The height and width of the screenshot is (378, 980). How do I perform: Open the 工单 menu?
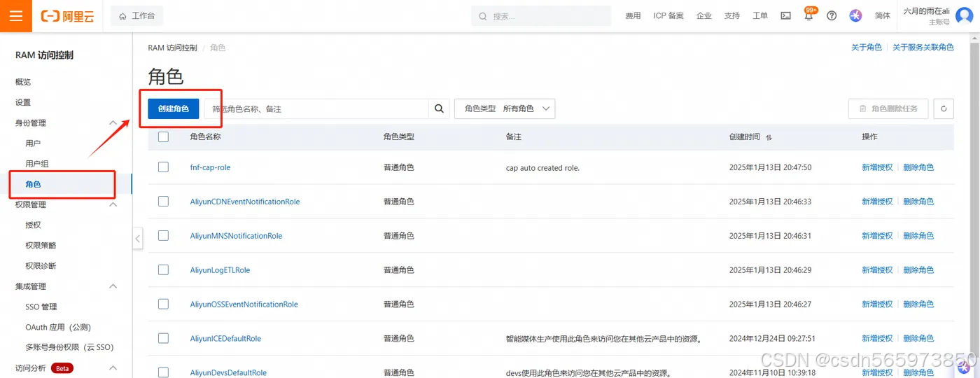[760, 15]
